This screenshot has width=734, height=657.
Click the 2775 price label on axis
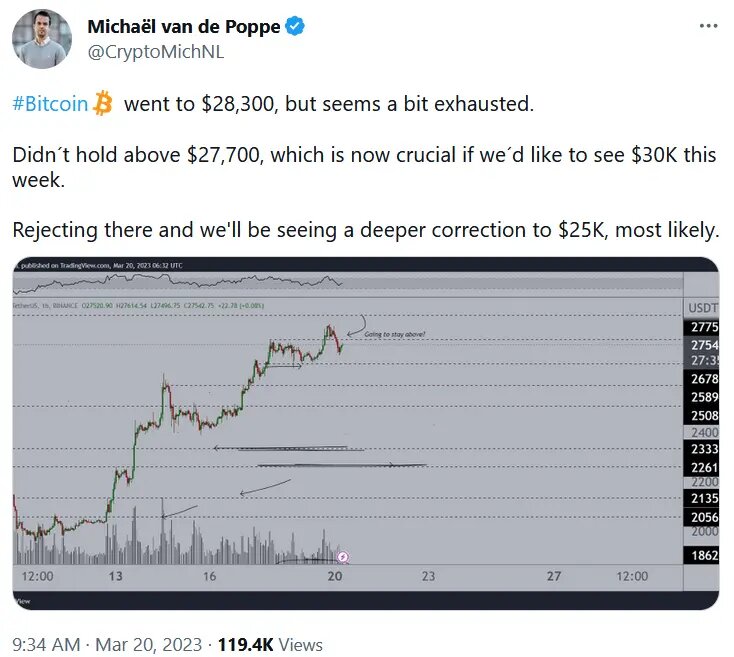click(x=702, y=327)
